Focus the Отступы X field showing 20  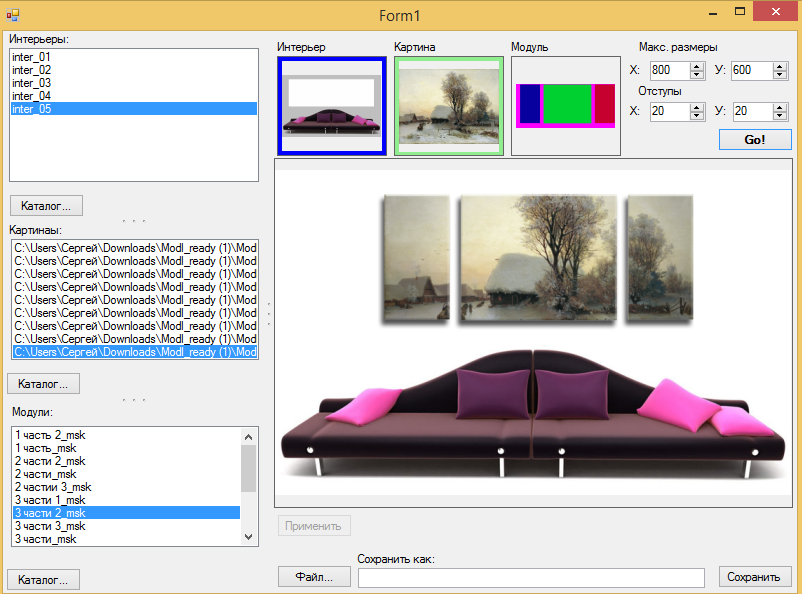coord(670,111)
